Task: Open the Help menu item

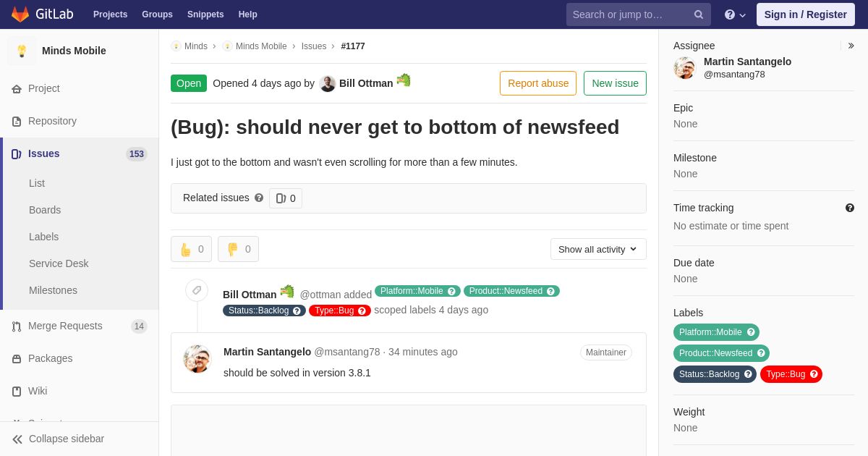Action: [248, 14]
